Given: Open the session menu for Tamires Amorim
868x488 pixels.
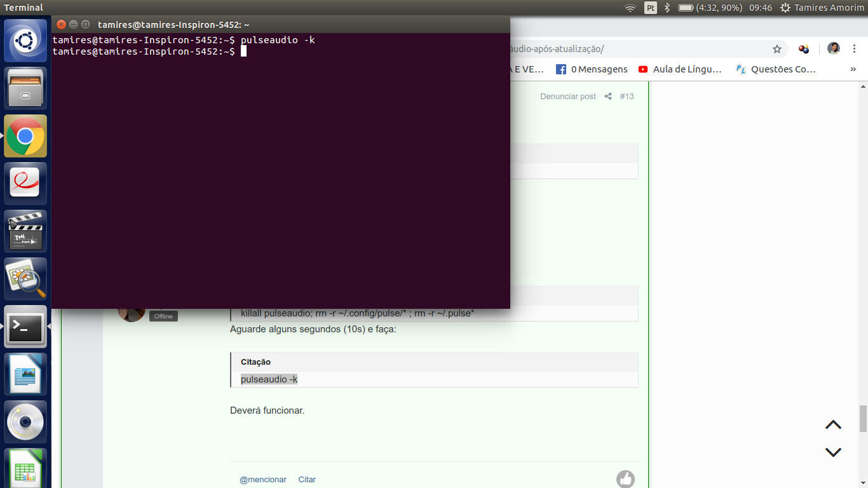Looking at the screenshot, I should (x=822, y=8).
